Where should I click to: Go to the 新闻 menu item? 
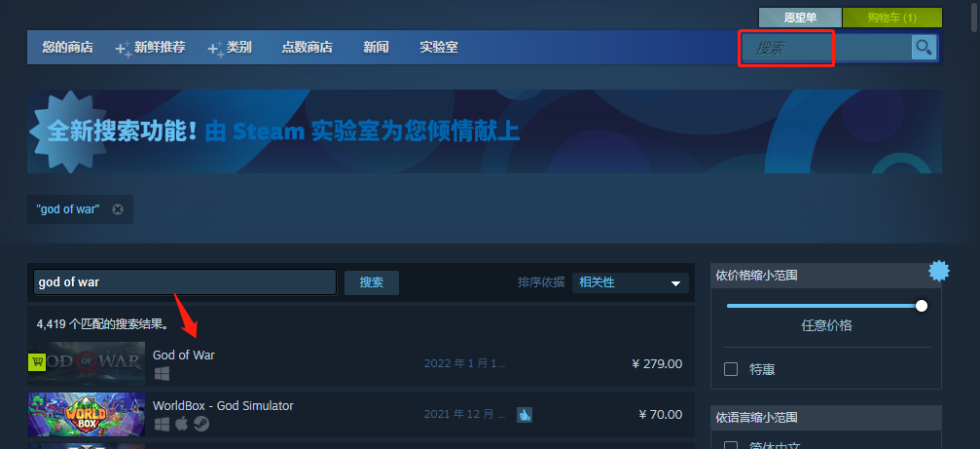377,48
